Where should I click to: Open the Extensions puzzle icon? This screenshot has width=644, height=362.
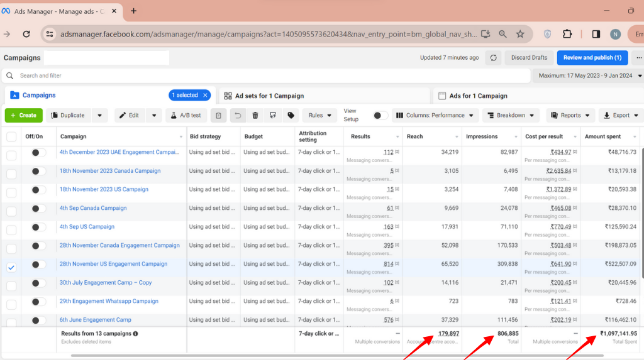pos(567,34)
